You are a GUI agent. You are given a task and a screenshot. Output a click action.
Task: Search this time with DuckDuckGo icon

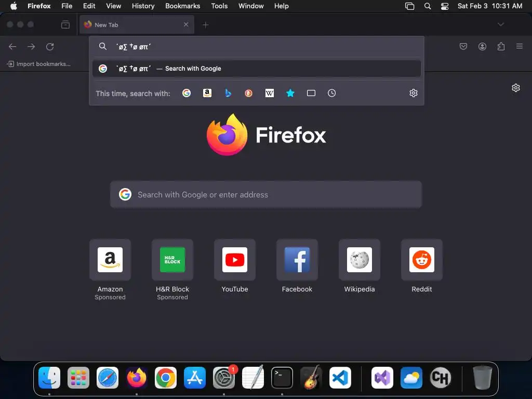click(249, 93)
